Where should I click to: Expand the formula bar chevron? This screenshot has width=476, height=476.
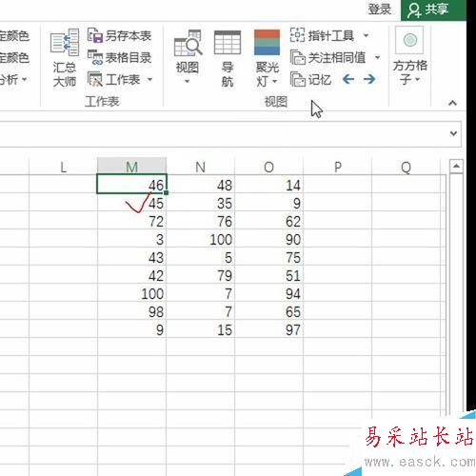click(x=453, y=133)
